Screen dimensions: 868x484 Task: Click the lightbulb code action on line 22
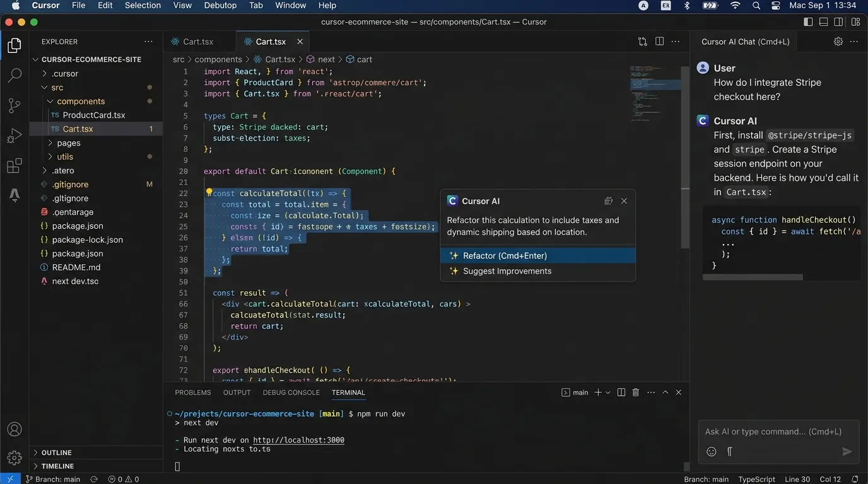[x=209, y=193]
